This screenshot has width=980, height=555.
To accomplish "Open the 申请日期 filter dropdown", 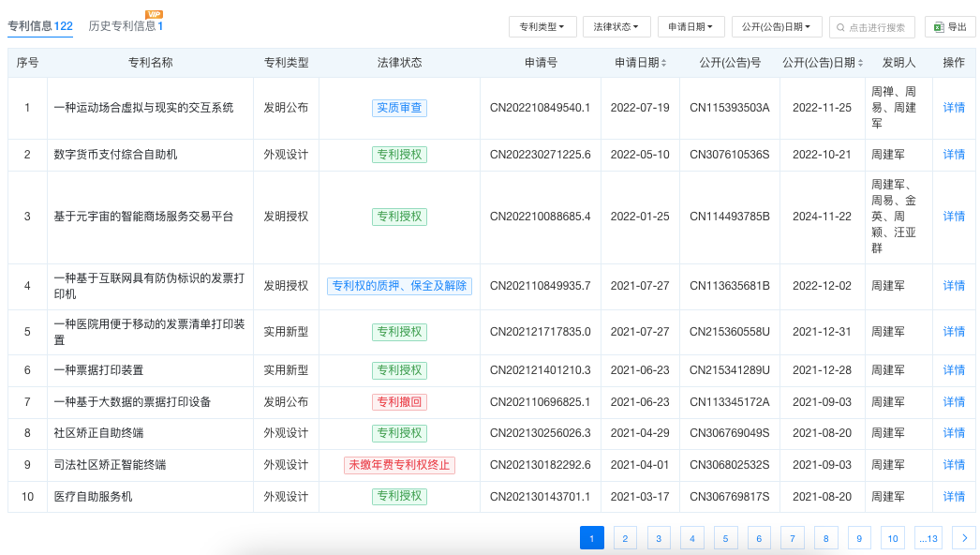I will 690,27.
